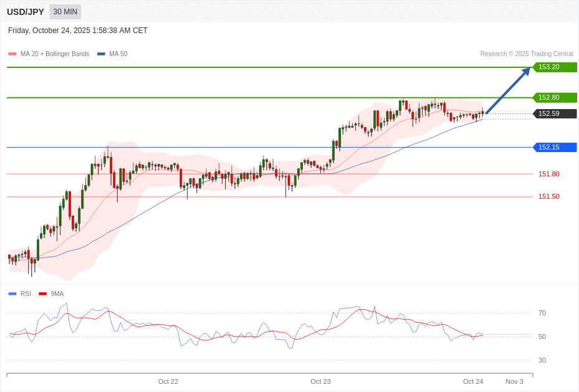
Task: Select the 152.80 green resistance price tag
Action: pyautogui.click(x=555, y=98)
